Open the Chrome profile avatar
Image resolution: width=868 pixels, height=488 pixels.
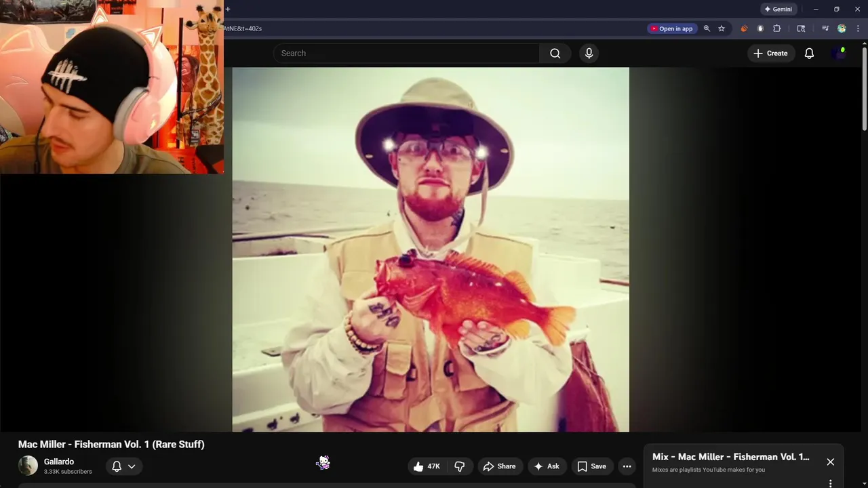tap(842, 28)
